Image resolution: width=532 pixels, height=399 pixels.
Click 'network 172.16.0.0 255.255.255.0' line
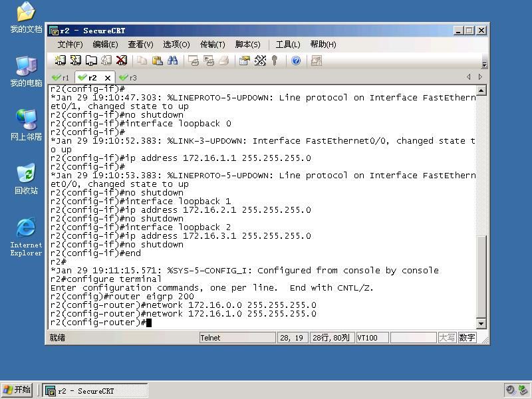coord(184,305)
